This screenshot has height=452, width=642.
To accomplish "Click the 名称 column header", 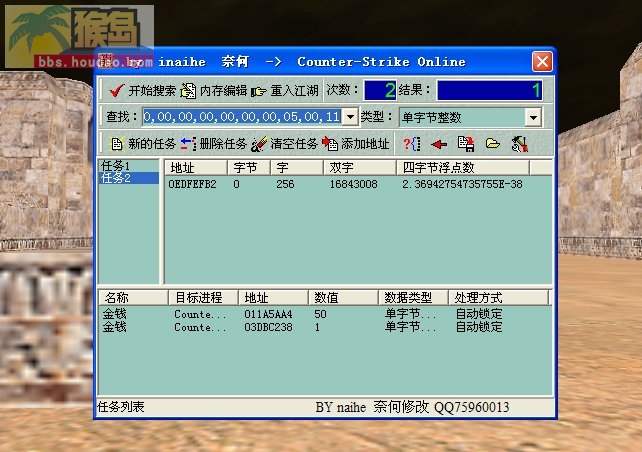I will pos(133,298).
